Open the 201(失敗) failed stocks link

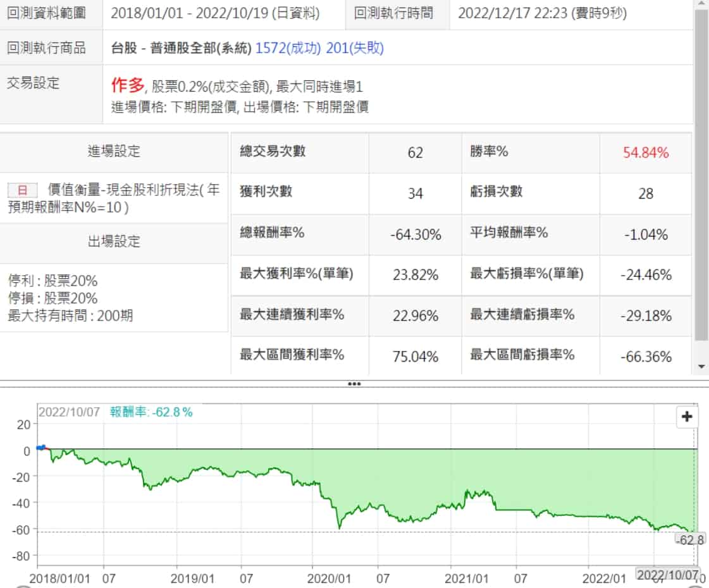[x=355, y=47]
